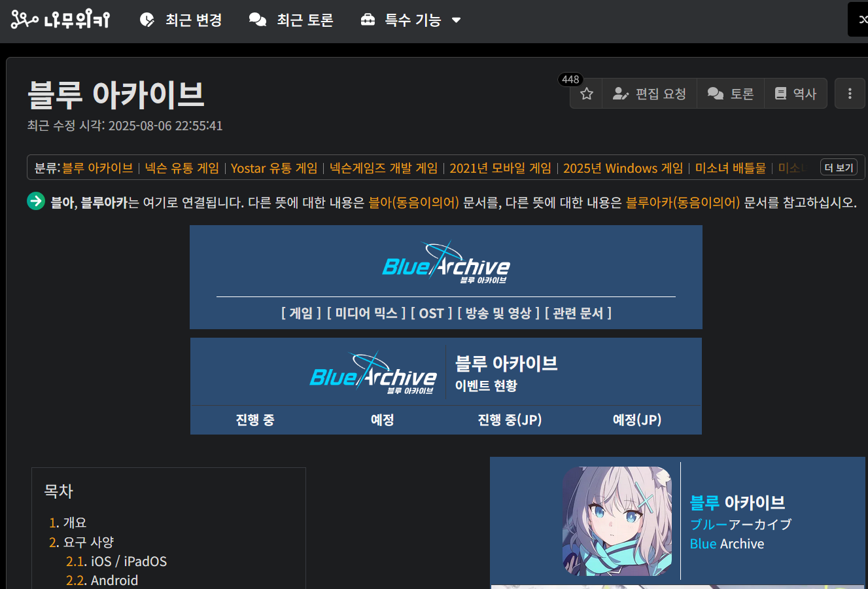
Task: Open category link 넥슨게임즈 개발 게임
Action: click(383, 168)
